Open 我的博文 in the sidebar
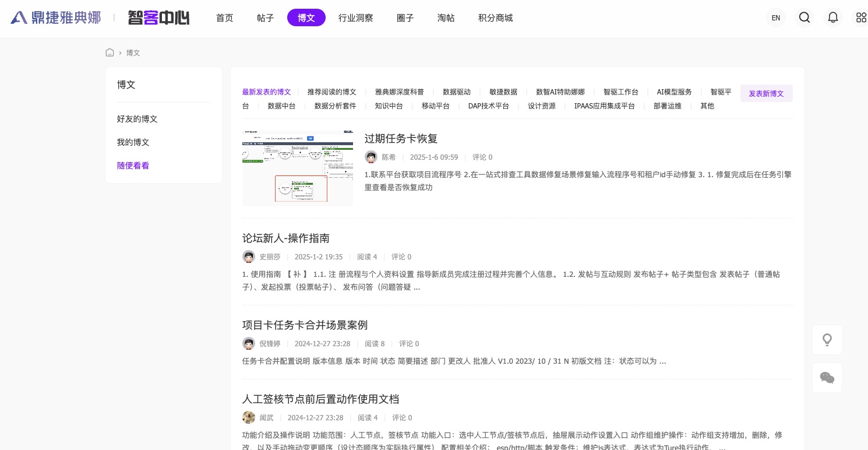Screen dimensions: 868x450 pos(133,142)
